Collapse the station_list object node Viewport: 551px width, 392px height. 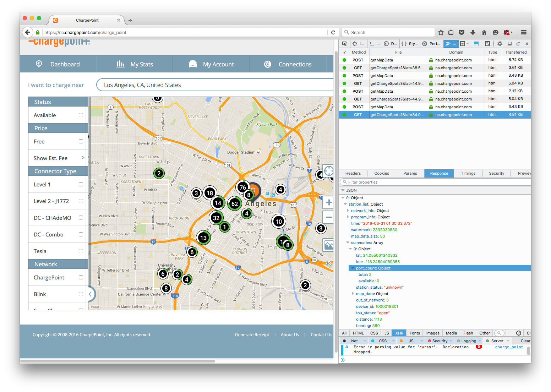coord(345,204)
